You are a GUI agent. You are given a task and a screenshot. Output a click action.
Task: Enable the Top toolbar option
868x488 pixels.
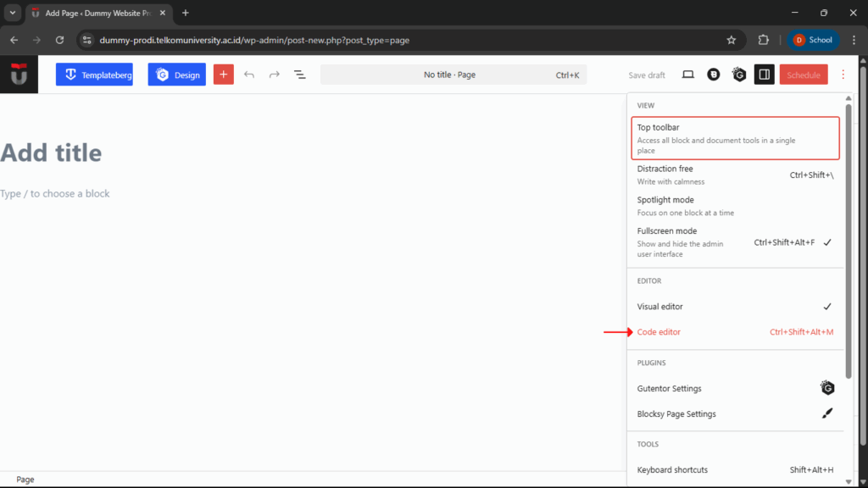click(x=734, y=138)
